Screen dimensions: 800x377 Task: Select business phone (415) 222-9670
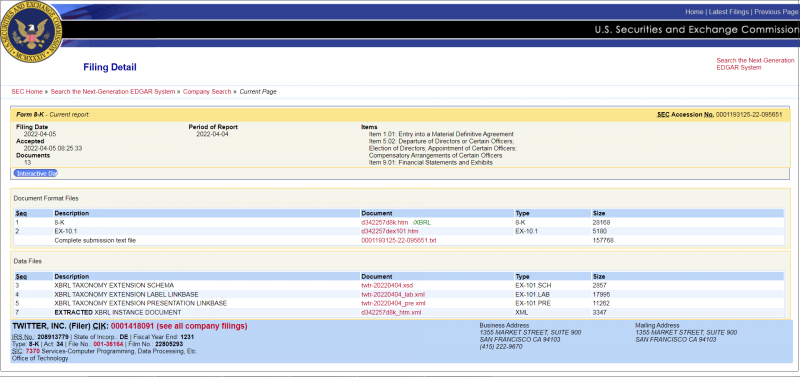point(501,346)
